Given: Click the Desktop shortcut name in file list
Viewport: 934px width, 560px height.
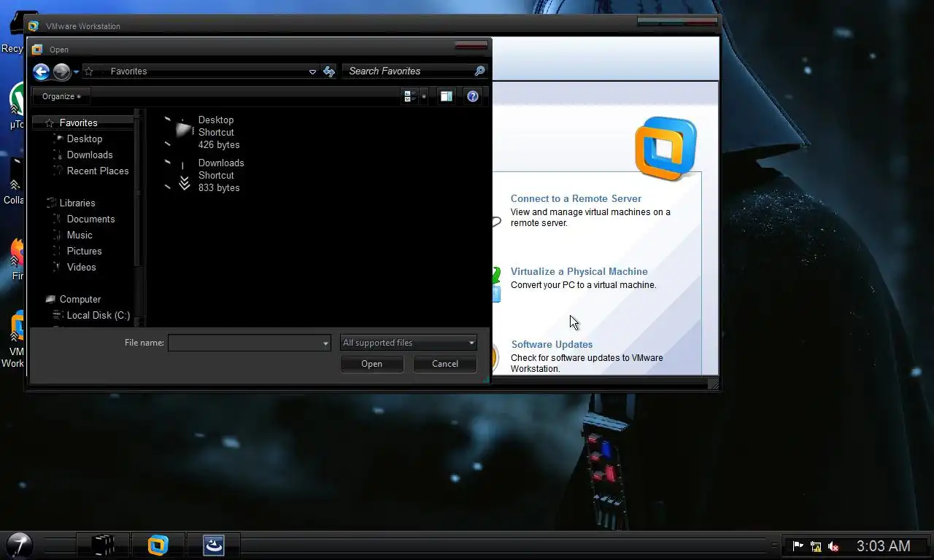Looking at the screenshot, I should 216,120.
